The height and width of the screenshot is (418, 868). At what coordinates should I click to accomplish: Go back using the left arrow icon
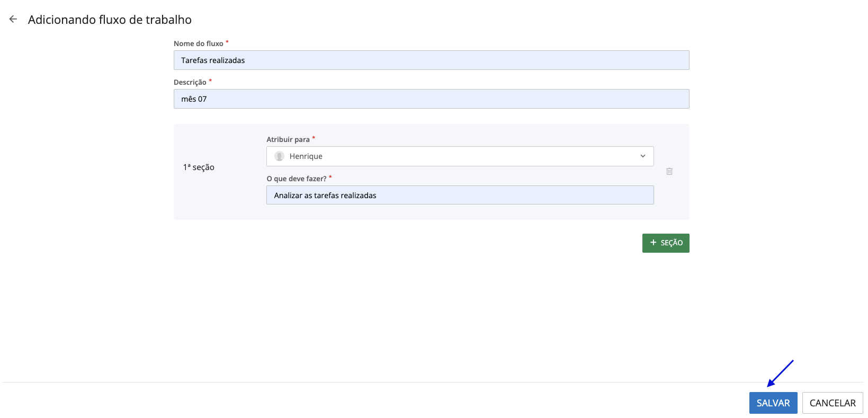pos(13,19)
